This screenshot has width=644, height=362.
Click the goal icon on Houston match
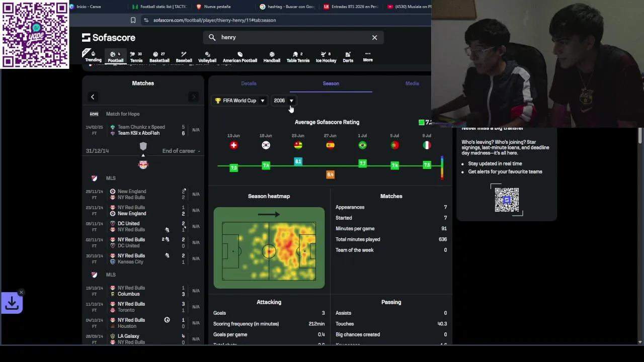[167, 320]
